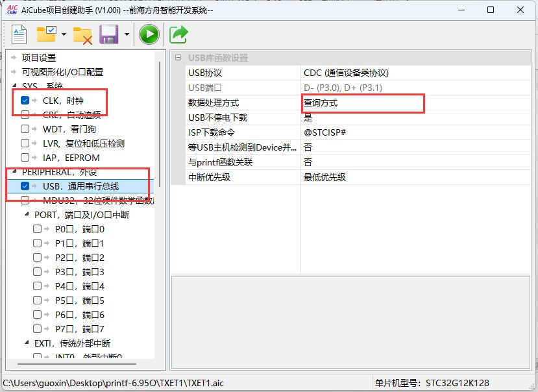This screenshot has width=538, height=392.
Task: Check the P6口 端口6 checkbox
Action: (37, 314)
